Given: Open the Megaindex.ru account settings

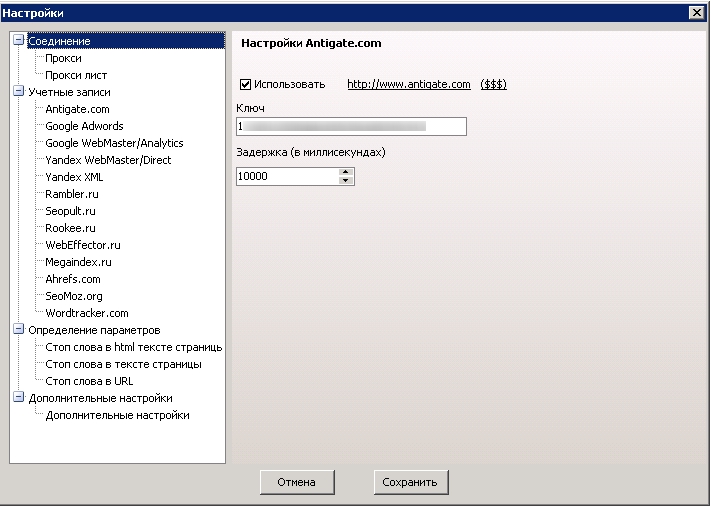Looking at the screenshot, I should [78, 262].
